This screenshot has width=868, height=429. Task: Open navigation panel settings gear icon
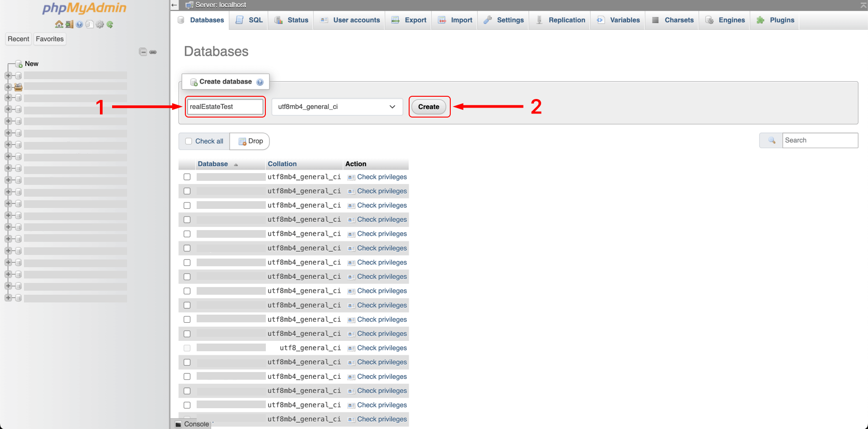click(100, 24)
